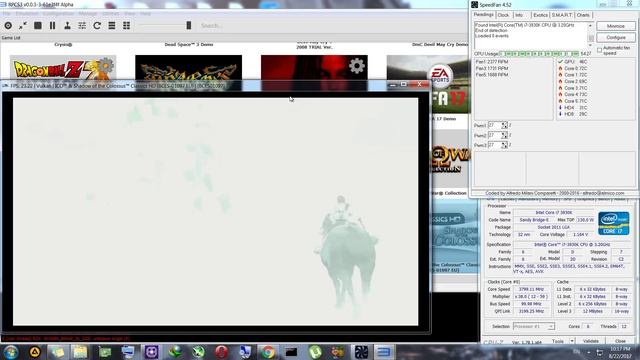Open uTorrent from the taskbar
This screenshot has height=360, width=640.
[x=315, y=352]
